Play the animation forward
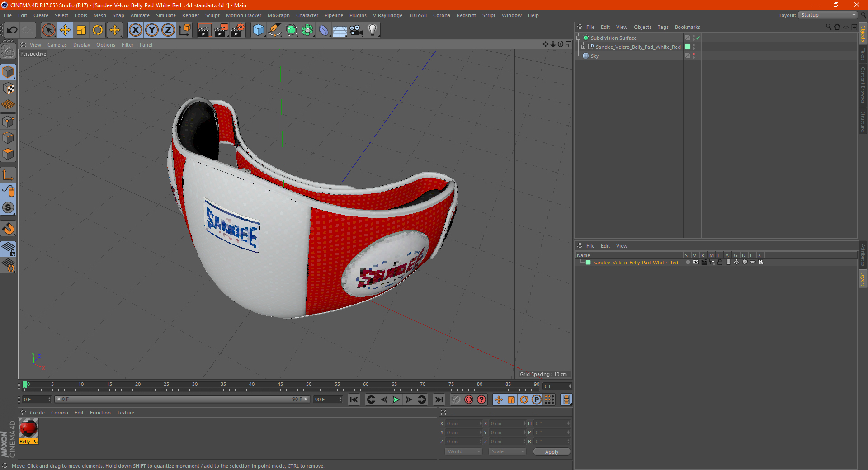The image size is (868, 470). point(396,399)
